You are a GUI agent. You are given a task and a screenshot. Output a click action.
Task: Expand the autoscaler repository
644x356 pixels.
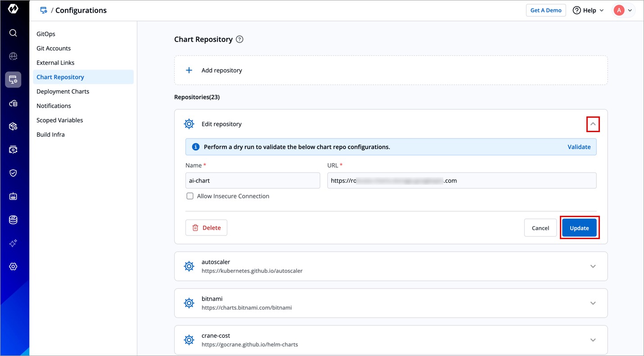point(593,266)
